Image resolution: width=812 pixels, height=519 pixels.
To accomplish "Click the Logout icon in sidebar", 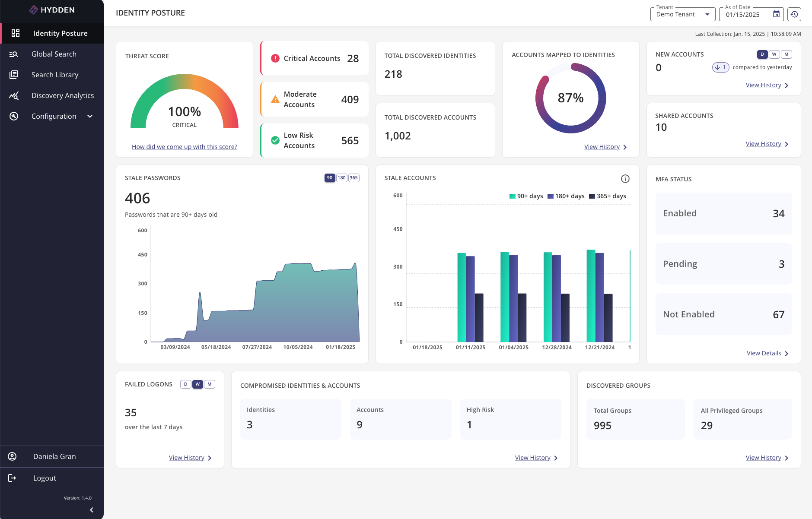I will 12,478.
